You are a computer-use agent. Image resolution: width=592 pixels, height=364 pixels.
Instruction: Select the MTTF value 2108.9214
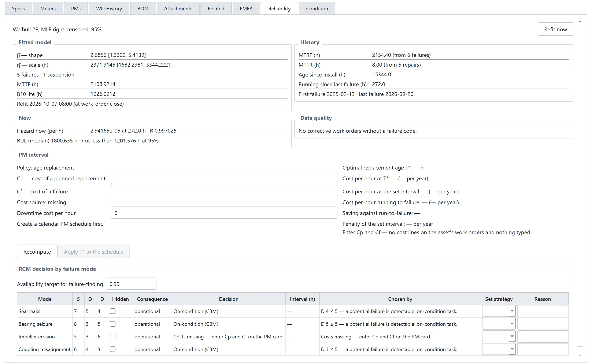[x=103, y=84]
